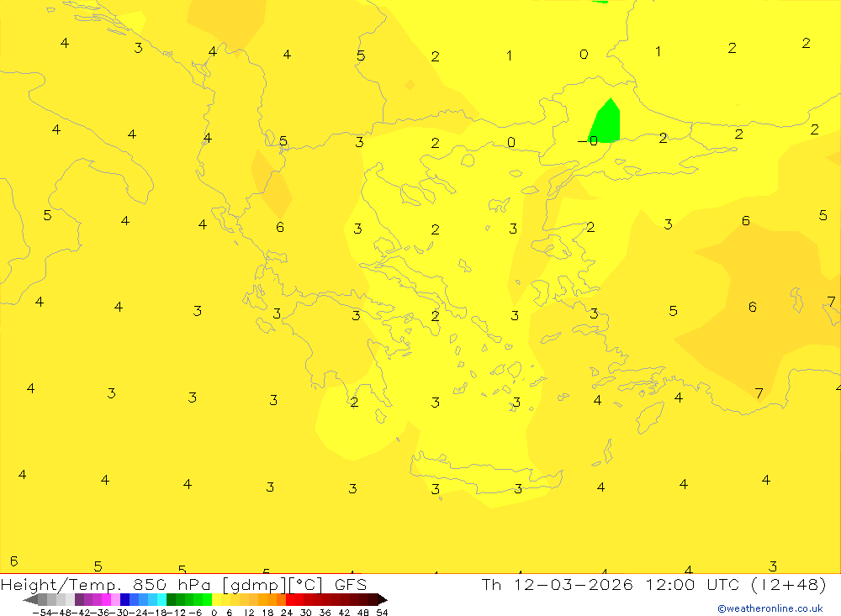The width and height of the screenshot is (841, 616).
Task: Click the -54 label on the legend scale
Action: [42, 613]
